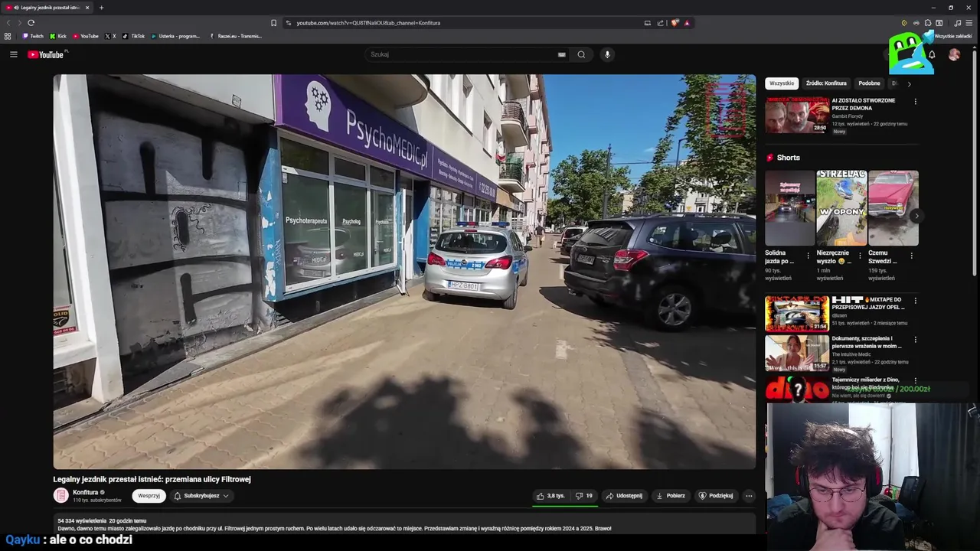Open the Kick bookmark

[58, 36]
